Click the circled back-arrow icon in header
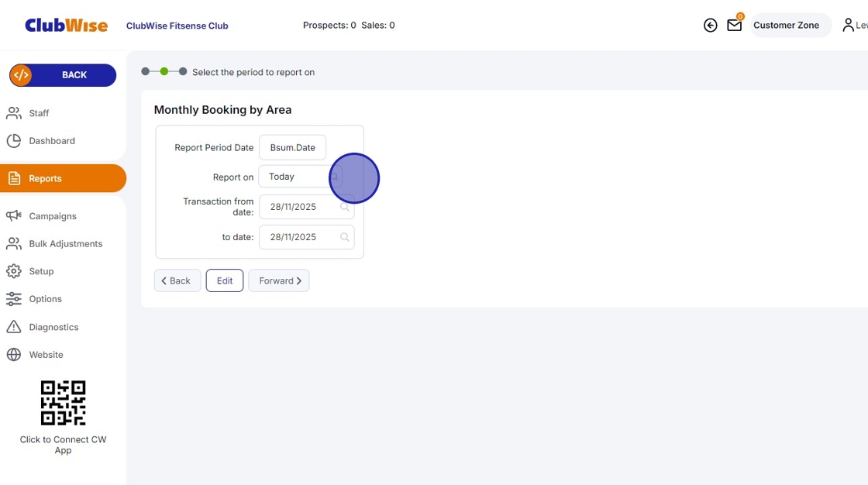 tap(710, 25)
